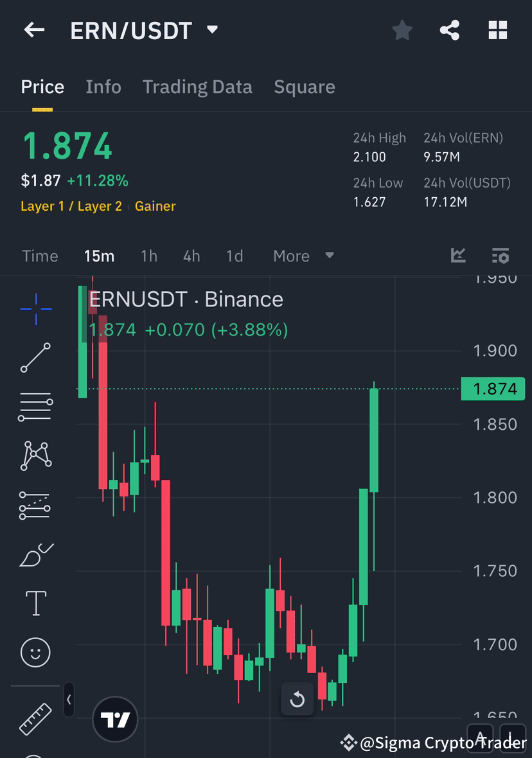Viewport: 532px width, 758px height.
Task: Select the XABCD pattern tool
Action: point(35,455)
